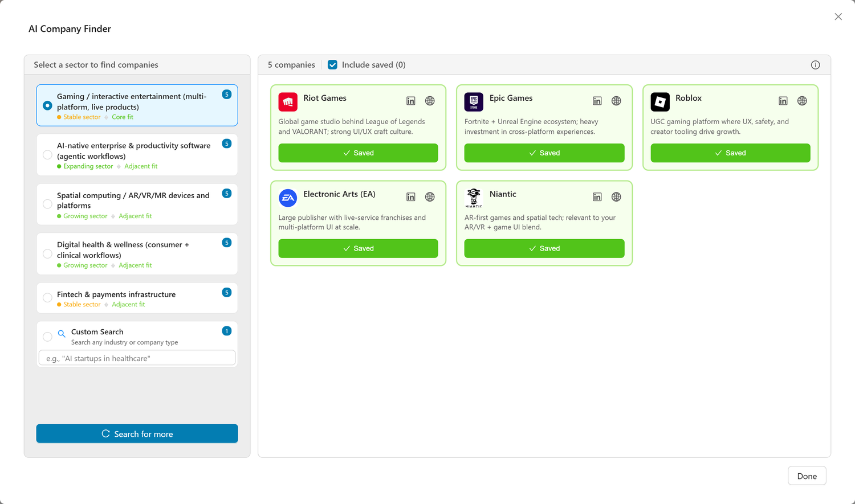Screen dimensions: 855x504
Task: Unsave Epic Games with Saved button
Action: pyautogui.click(x=544, y=153)
